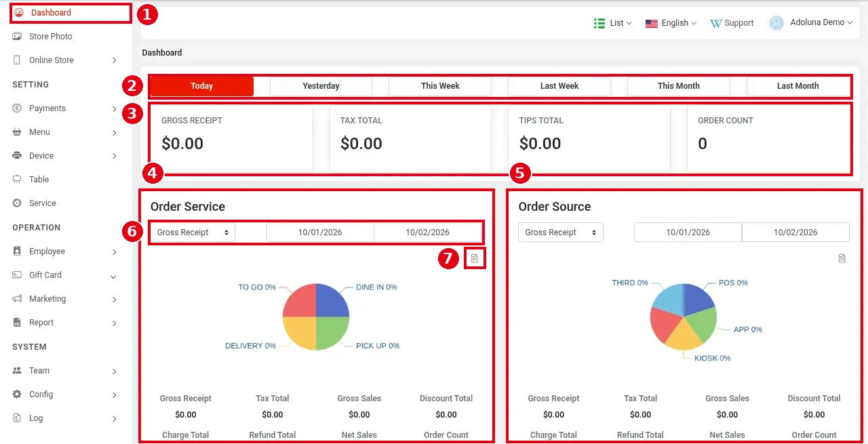Expand the Payments submenu chevron

coord(115,108)
